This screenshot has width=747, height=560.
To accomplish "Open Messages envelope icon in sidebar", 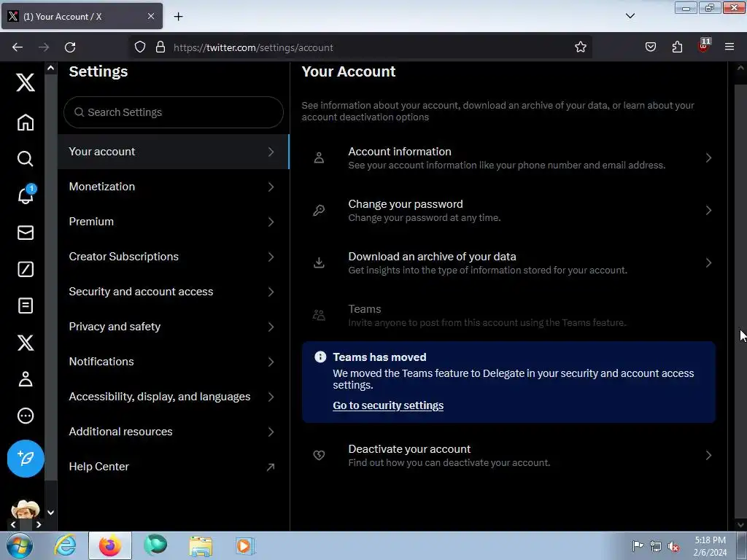I will [x=26, y=233].
